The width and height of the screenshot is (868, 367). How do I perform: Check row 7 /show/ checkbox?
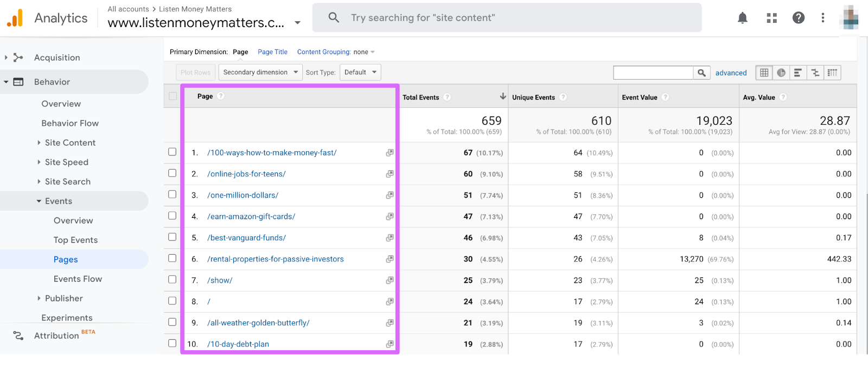pyautogui.click(x=173, y=279)
